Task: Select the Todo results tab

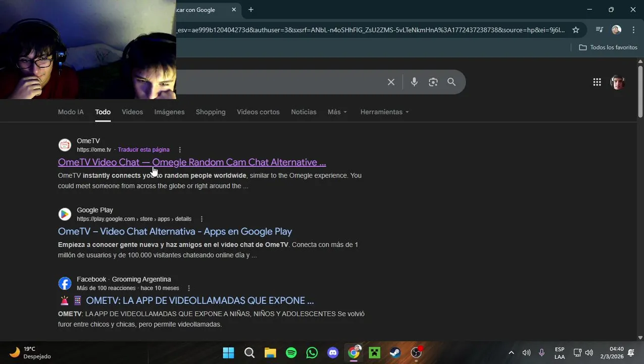Action: 103,112
